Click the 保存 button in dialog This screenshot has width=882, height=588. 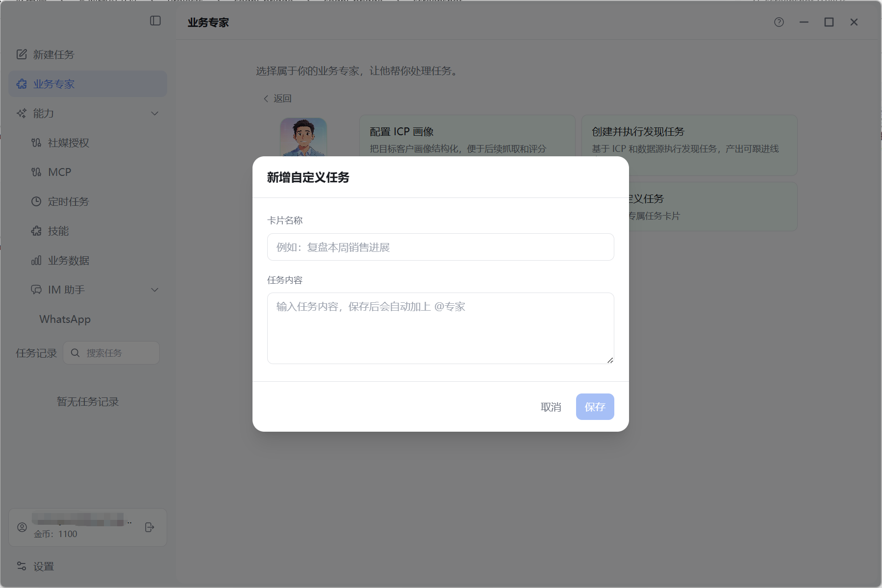pyautogui.click(x=595, y=407)
